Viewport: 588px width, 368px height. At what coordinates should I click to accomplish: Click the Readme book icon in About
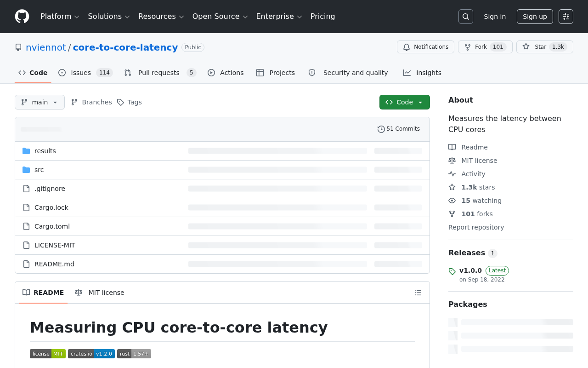pyautogui.click(x=452, y=147)
